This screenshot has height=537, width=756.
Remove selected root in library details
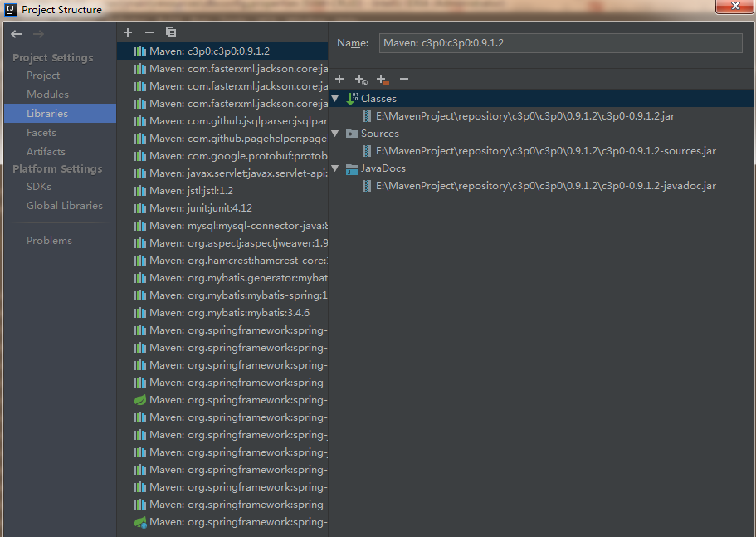tap(404, 79)
